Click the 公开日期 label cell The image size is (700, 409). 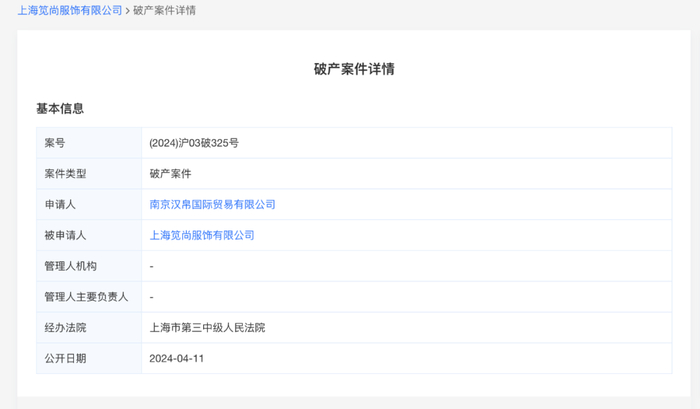click(89, 359)
